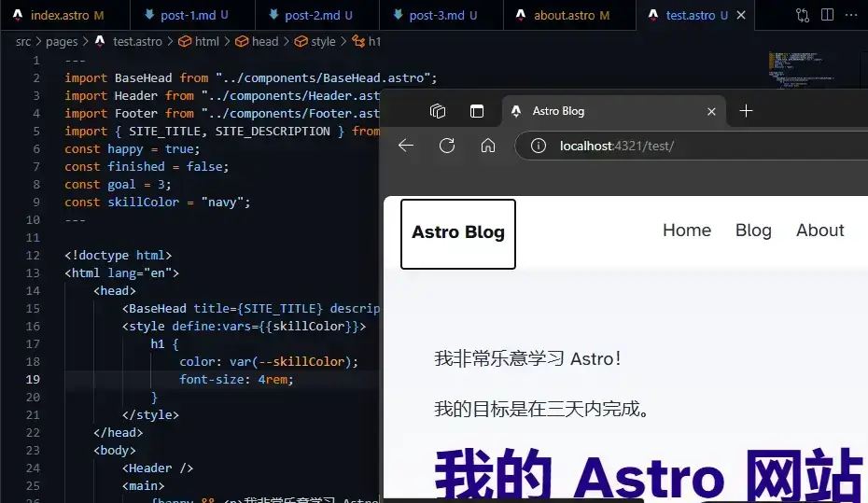The width and height of the screenshot is (868, 503).
Task: Click '我的目标是在三天内完成。' paragraph in browser
Action: [541, 409]
